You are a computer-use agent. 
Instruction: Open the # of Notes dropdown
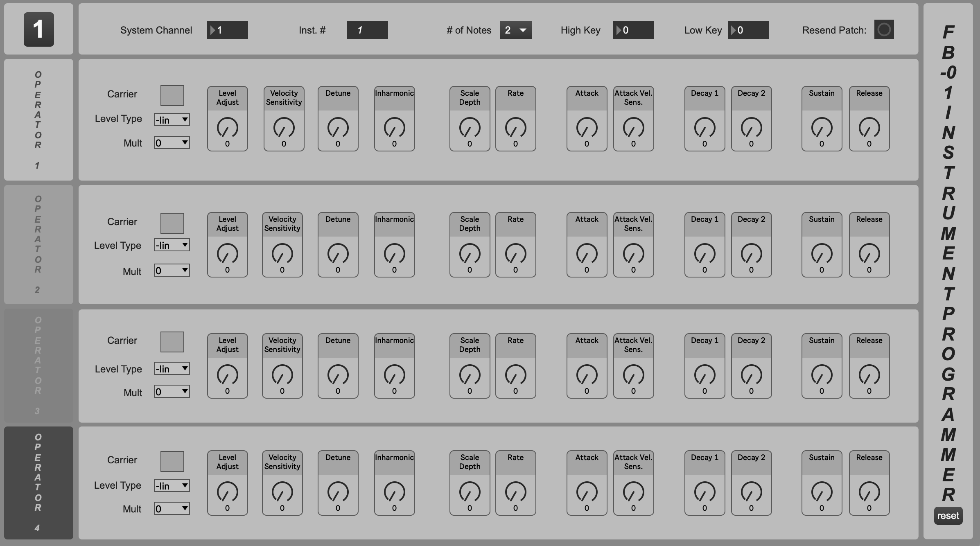tap(516, 30)
